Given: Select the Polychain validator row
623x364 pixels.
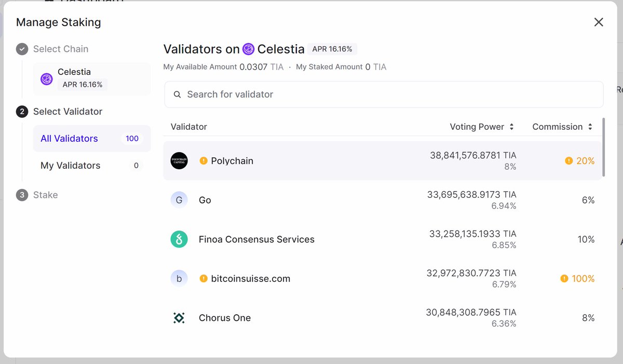Looking at the screenshot, I should coord(383,161).
